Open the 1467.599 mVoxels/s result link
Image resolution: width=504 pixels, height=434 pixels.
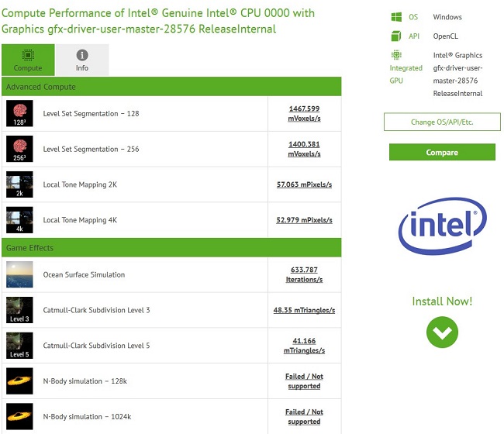(x=304, y=113)
